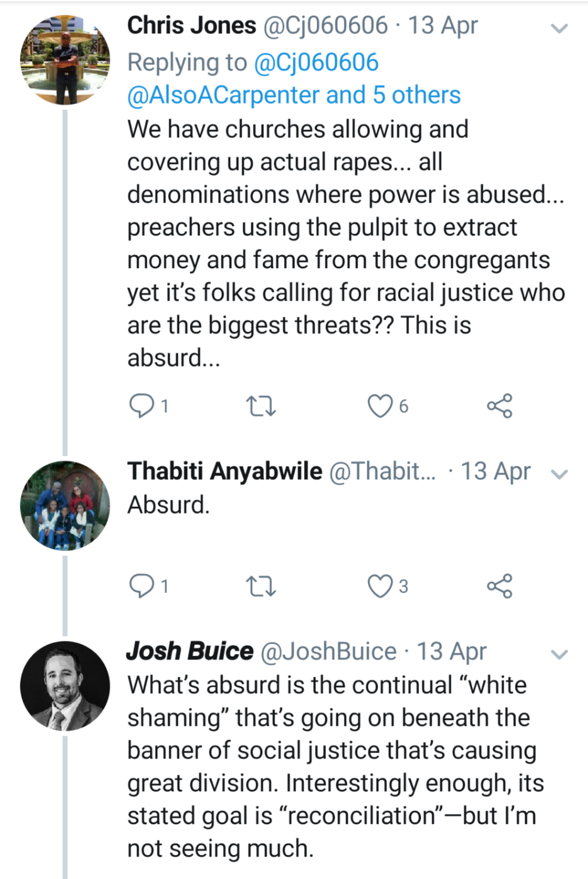Expand more options on Thabiti Anyabwile's tweet

pyautogui.click(x=559, y=474)
